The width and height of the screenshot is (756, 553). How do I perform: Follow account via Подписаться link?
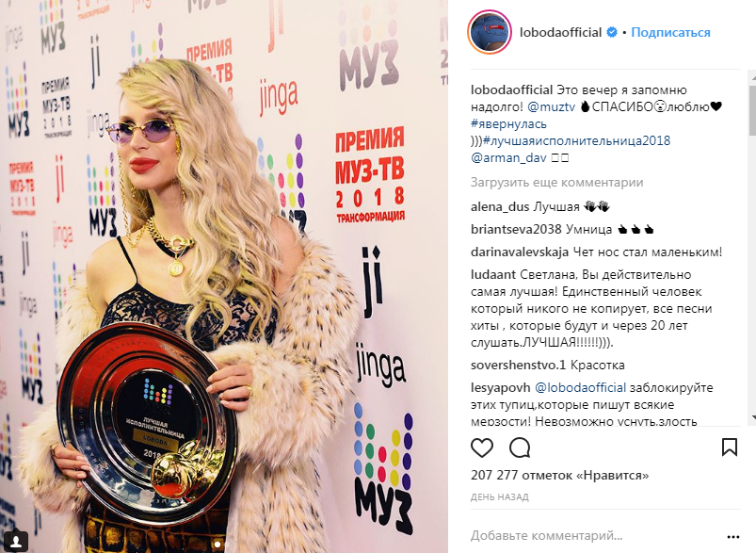coord(670,32)
